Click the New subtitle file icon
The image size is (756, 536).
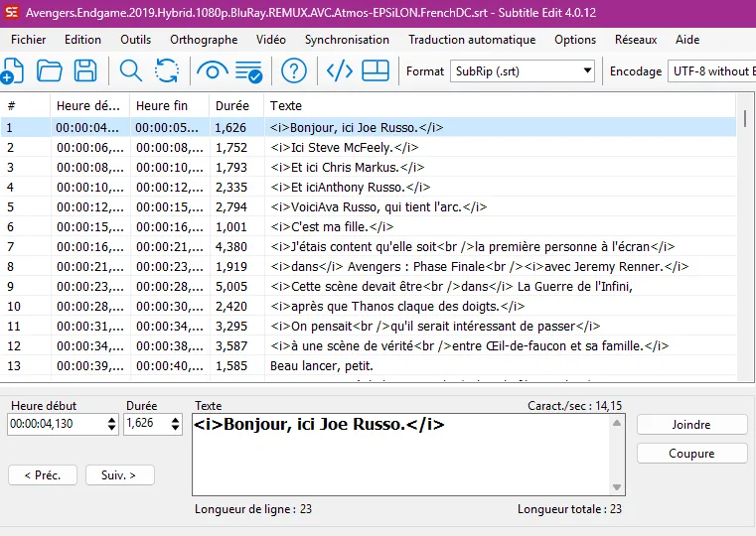[12, 70]
